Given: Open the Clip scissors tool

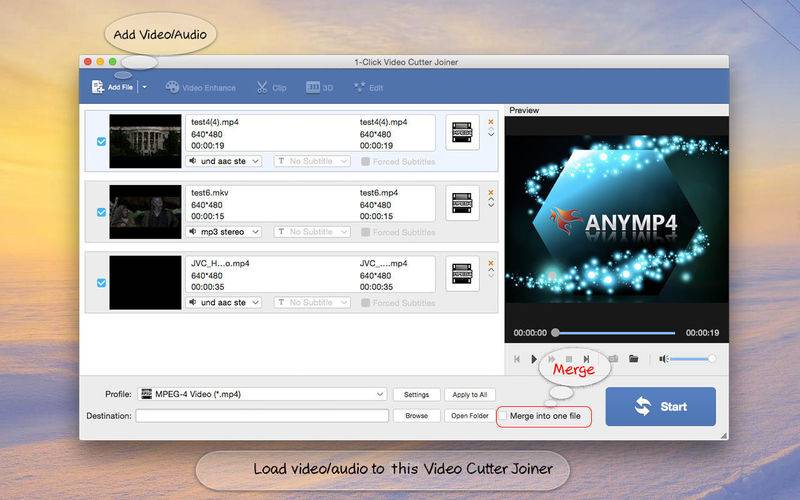Looking at the screenshot, I should point(271,88).
